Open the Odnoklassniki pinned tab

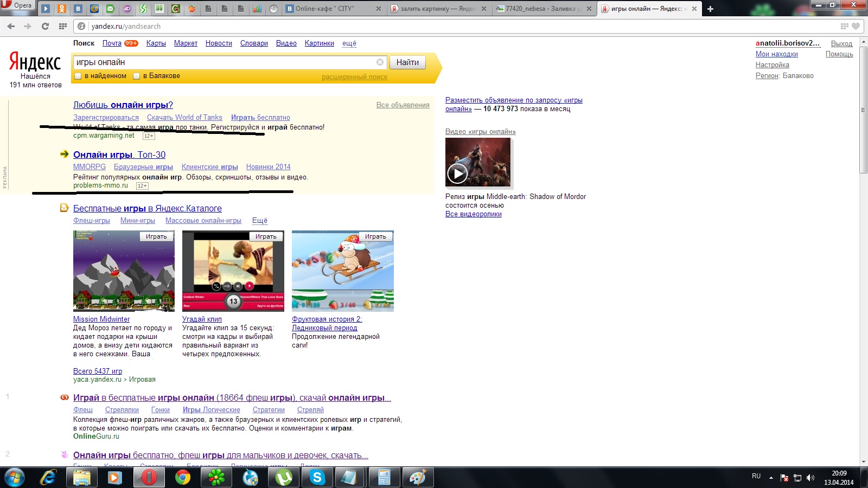coord(62,9)
